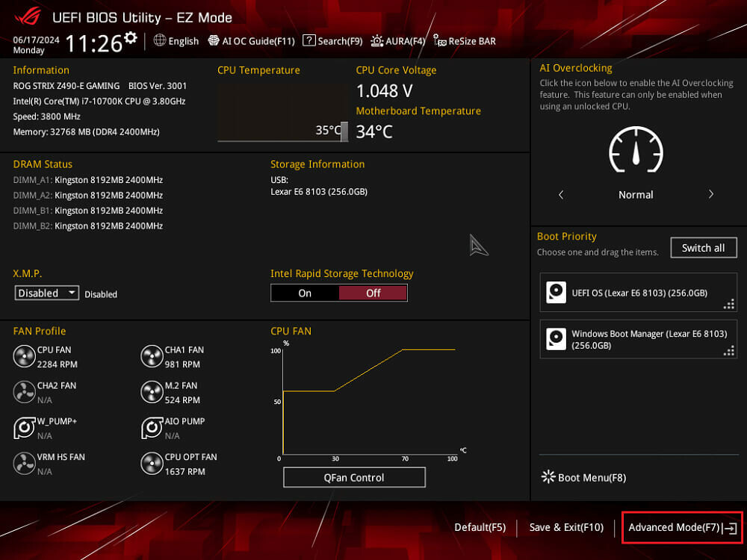This screenshot has height=560, width=747.
Task: Click the W_PUMP+ icon
Action: (x=25, y=428)
